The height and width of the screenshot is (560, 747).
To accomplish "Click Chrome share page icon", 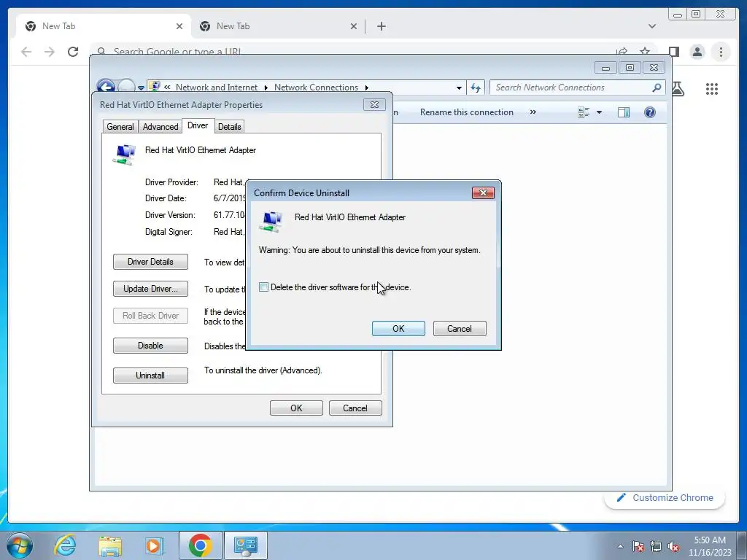I will (x=622, y=52).
